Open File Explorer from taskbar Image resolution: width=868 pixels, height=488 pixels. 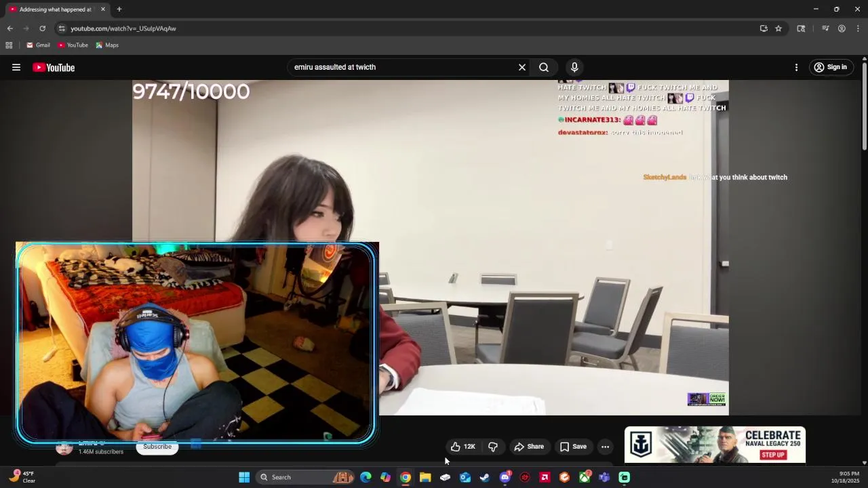pos(425,477)
